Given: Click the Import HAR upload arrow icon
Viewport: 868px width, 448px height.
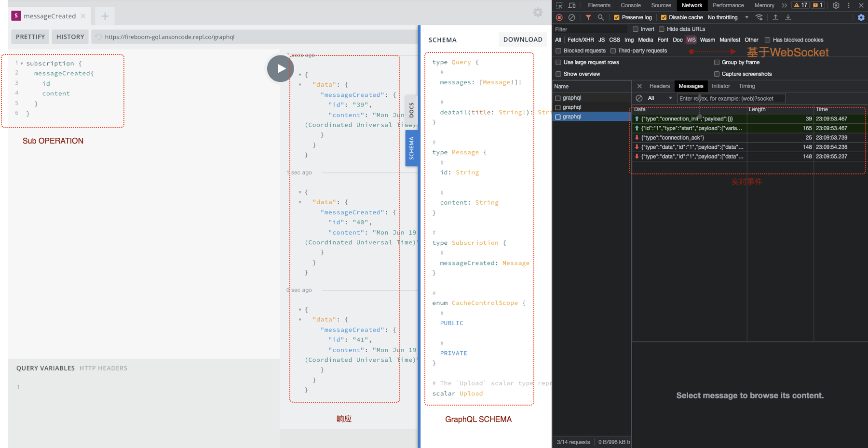Looking at the screenshot, I should tap(775, 17).
